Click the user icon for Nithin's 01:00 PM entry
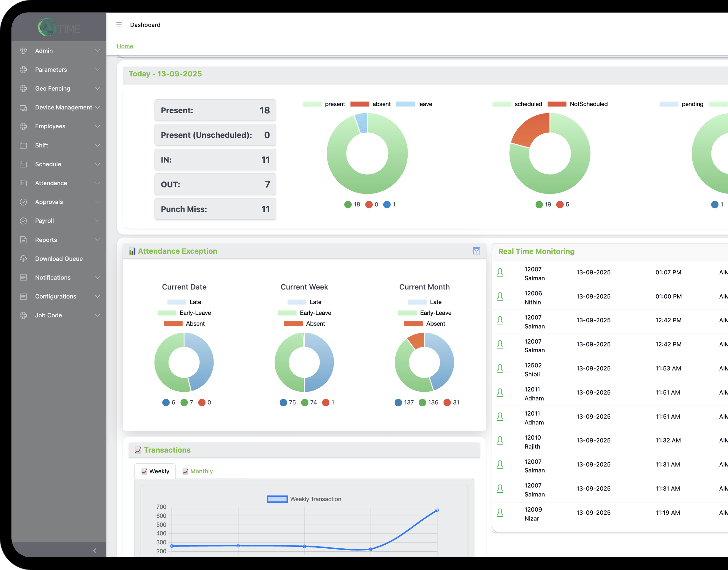Viewport: 728px width, 570px height. point(500,297)
